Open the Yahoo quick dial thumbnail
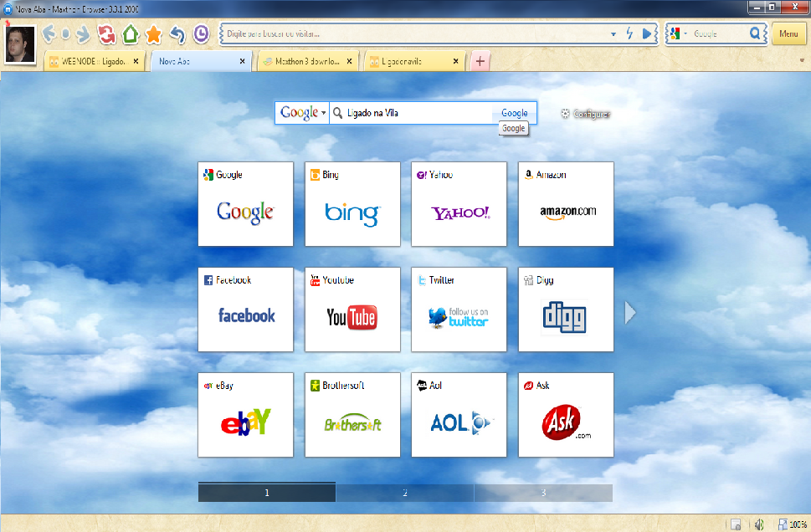This screenshot has height=532, width=811. pos(459,204)
